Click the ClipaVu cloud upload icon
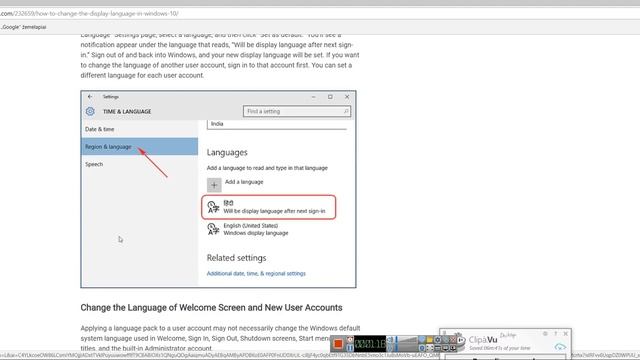Viewport: 640px width, 360px height. point(560,347)
